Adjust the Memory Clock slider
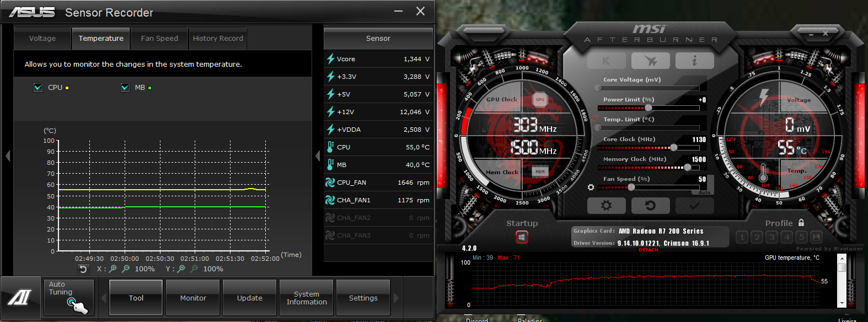This screenshot has height=322, width=868. tap(649, 168)
